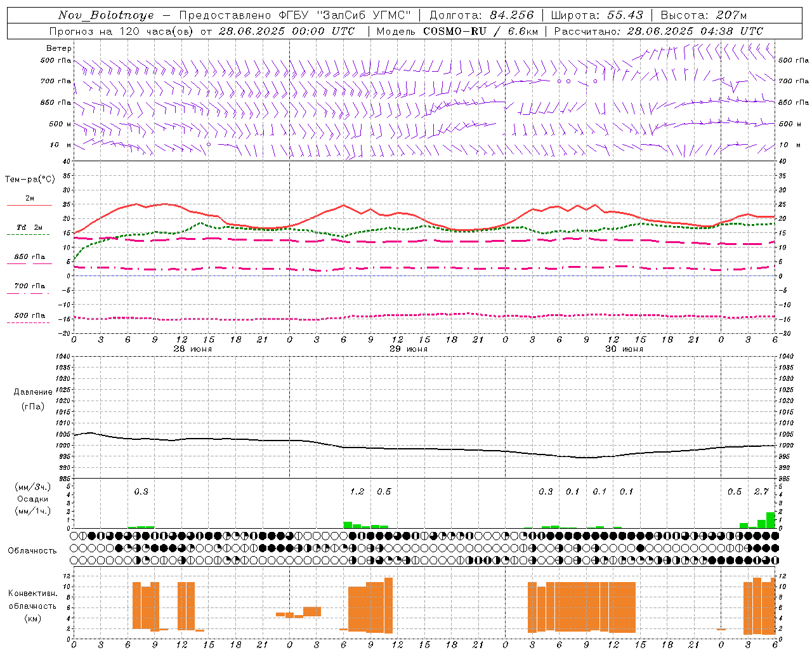Viewport: 812px width, 650px height.
Task: Click the '30 июня' date label
Action: (x=624, y=349)
